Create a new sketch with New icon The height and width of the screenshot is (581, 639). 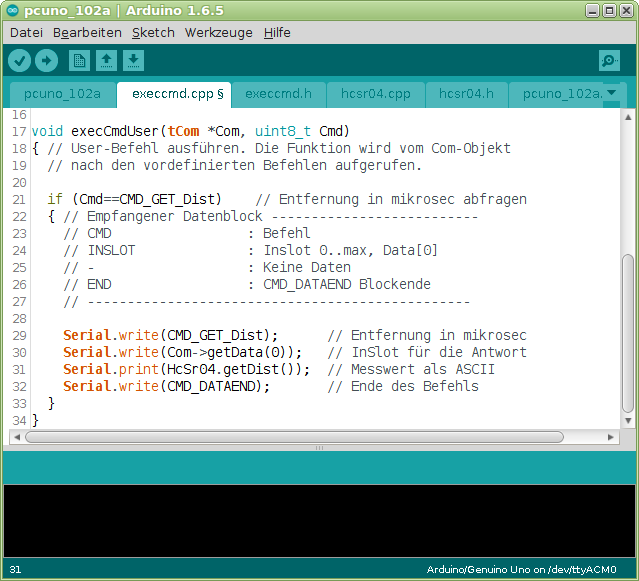[x=79, y=61]
